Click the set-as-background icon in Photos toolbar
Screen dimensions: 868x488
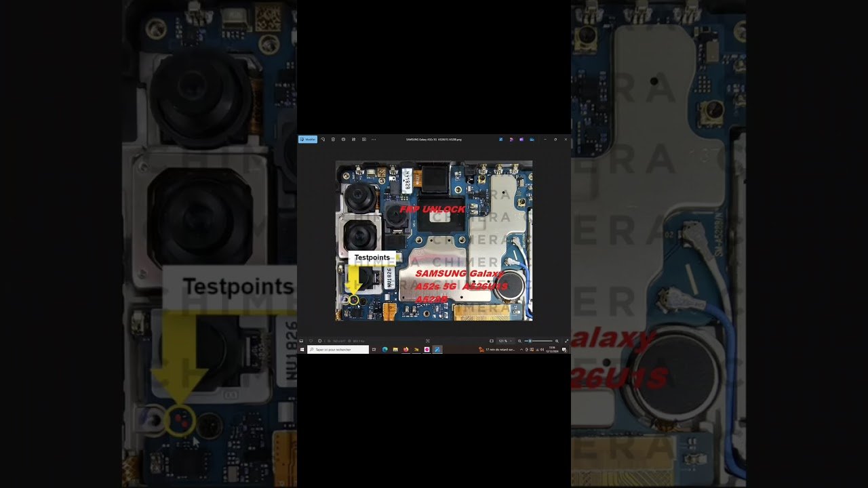(353, 139)
